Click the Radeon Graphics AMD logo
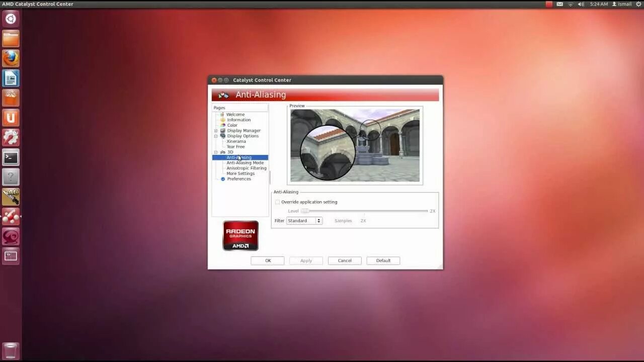This screenshot has height=362, width=644. [240, 235]
